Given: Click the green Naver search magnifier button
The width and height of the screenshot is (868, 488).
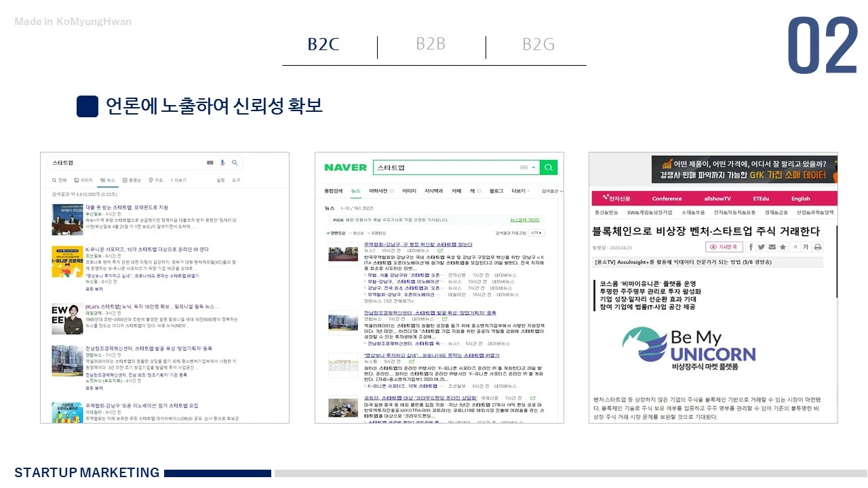Looking at the screenshot, I should coord(549,167).
